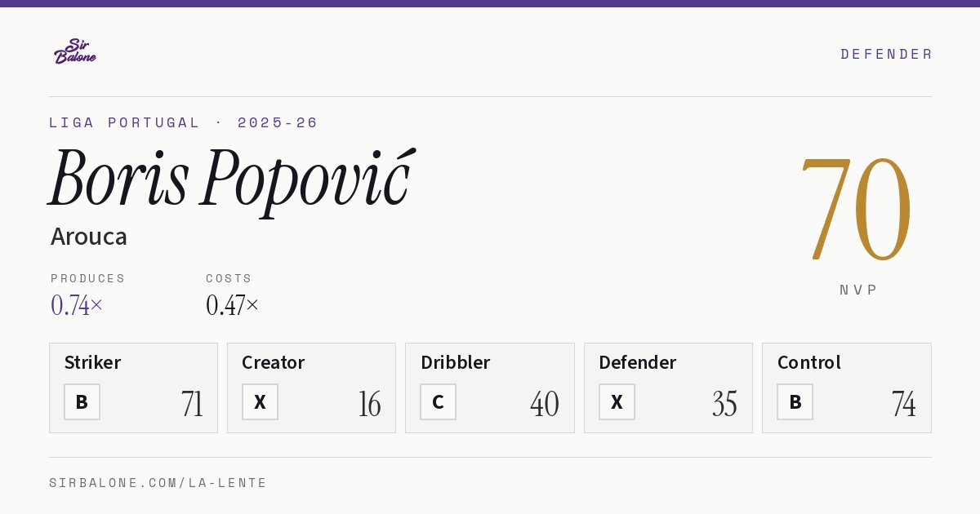Click the PRODUCES label
This screenshot has width=980, height=514.
pyautogui.click(x=88, y=278)
